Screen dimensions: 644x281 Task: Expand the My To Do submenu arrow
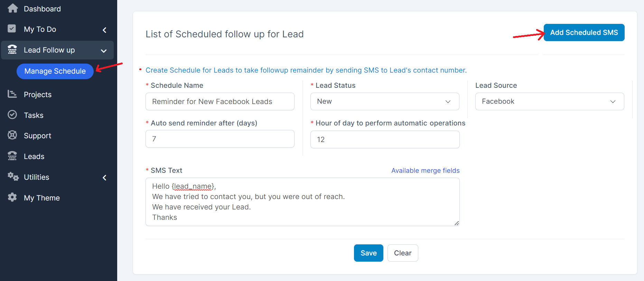104,30
